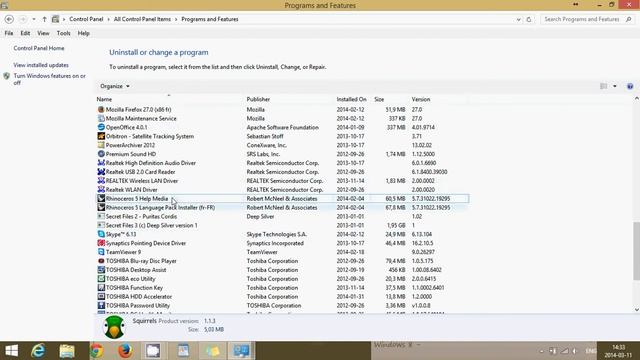Open Control Panel Home link
The height and width of the screenshot is (360, 640).
click(x=39, y=48)
